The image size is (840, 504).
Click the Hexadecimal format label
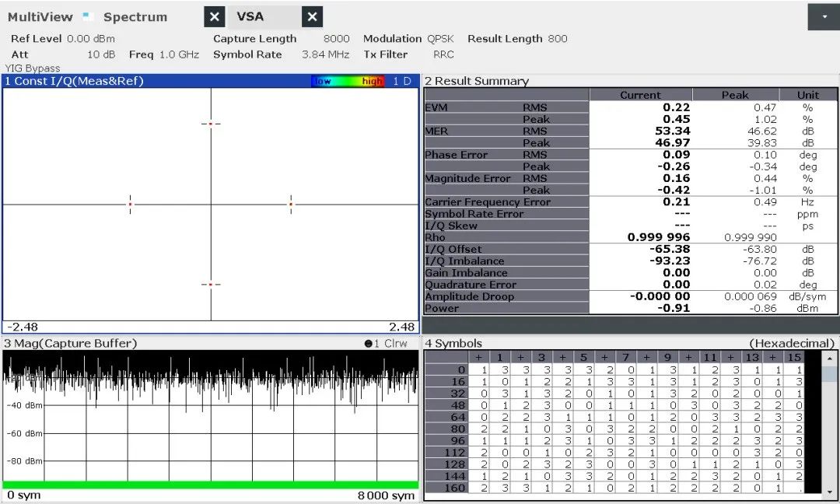tap(792, 343)
